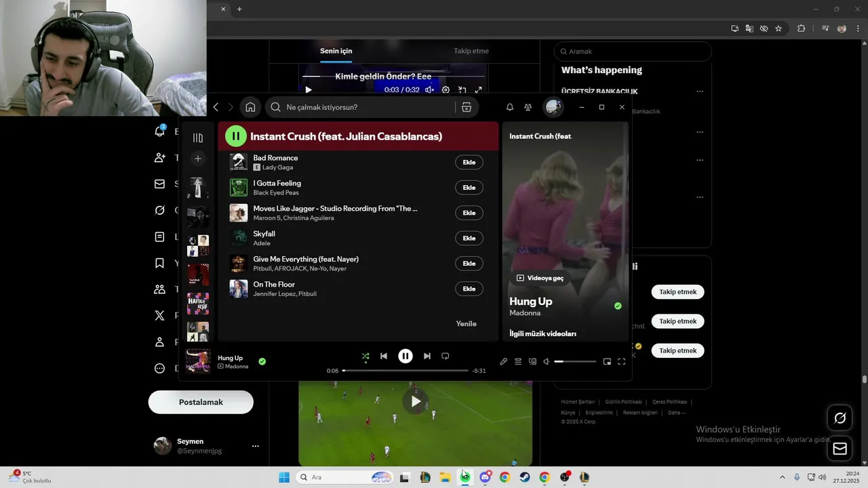The height and width of the screenshot is (488, 868).
Task: Add Moves Like Jagger with Ekle
Action: 469,213
